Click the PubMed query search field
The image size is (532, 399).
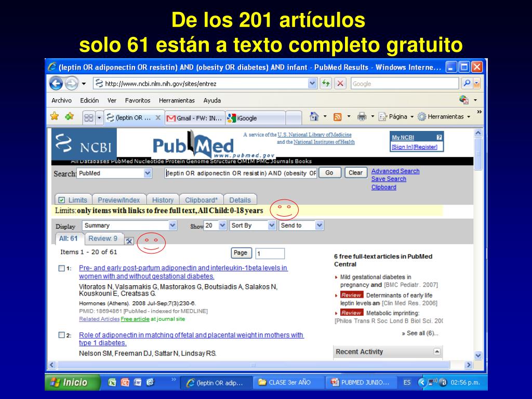click(241, 173)
